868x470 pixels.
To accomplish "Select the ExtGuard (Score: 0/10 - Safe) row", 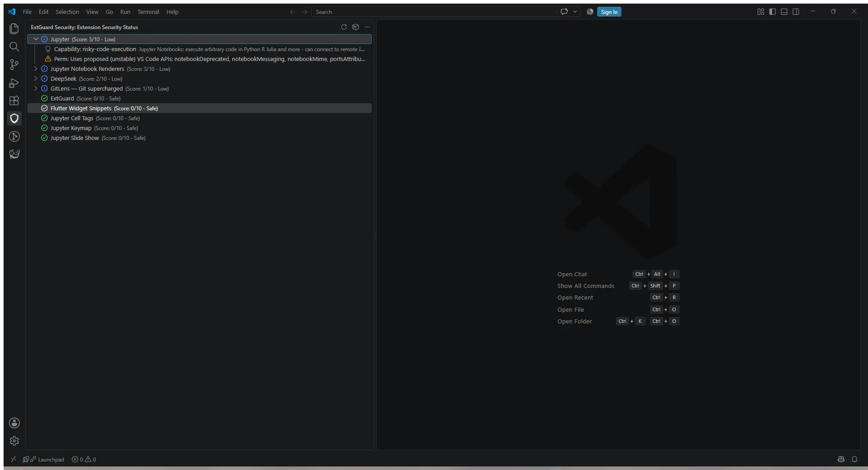I will (x=200, y=98).
